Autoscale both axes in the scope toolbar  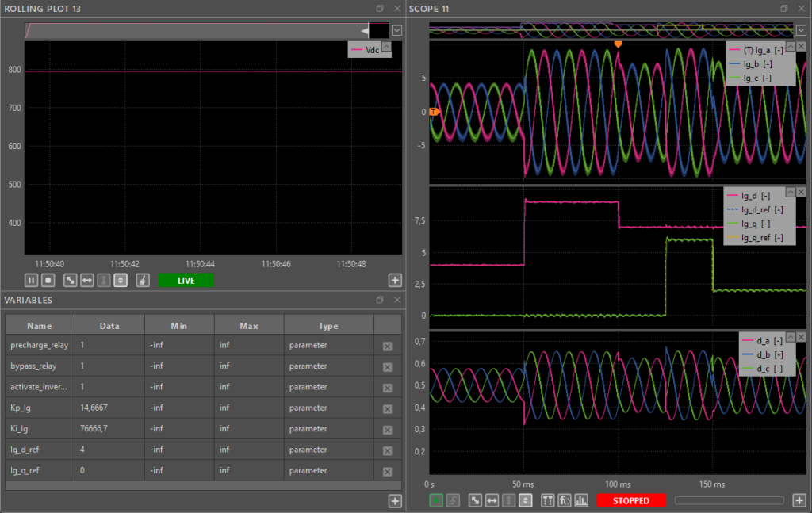(475, 500)
